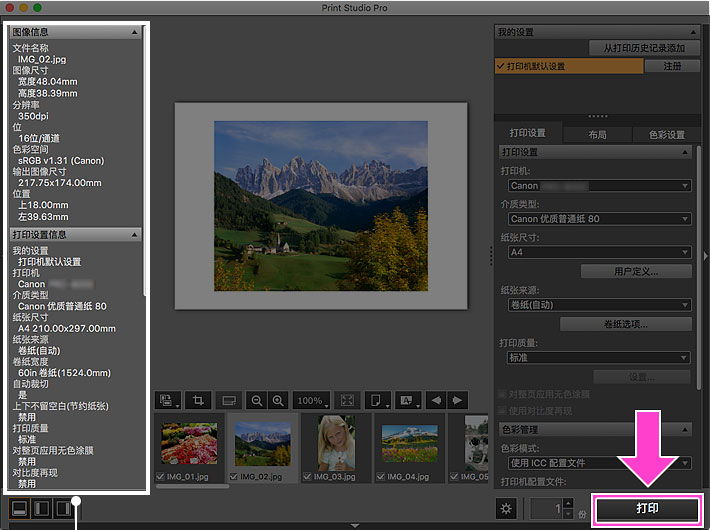Click the right settings panel vertical scrollbar
The height and width of the screenshot is (530, 710).
pos(699,267)
